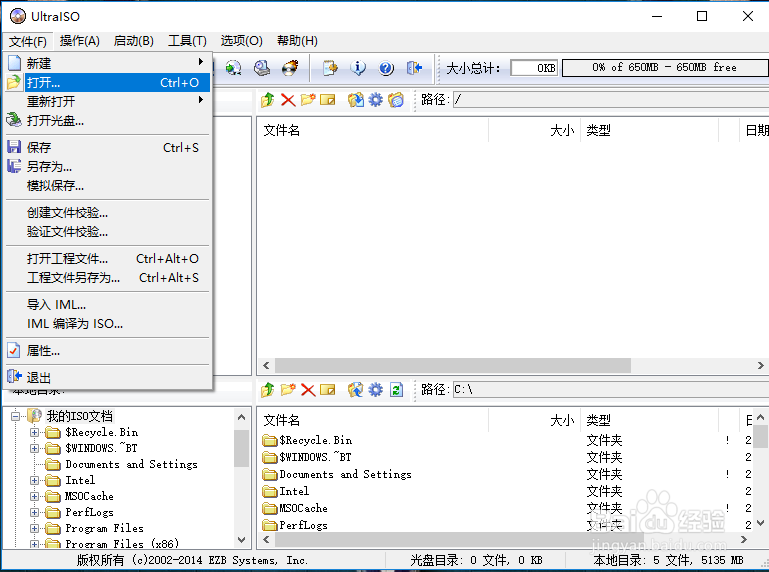The height and width of the screenshot is (572, 769).
Task: Click add files to image icon in lower toolbar
Action: [356, 390]
